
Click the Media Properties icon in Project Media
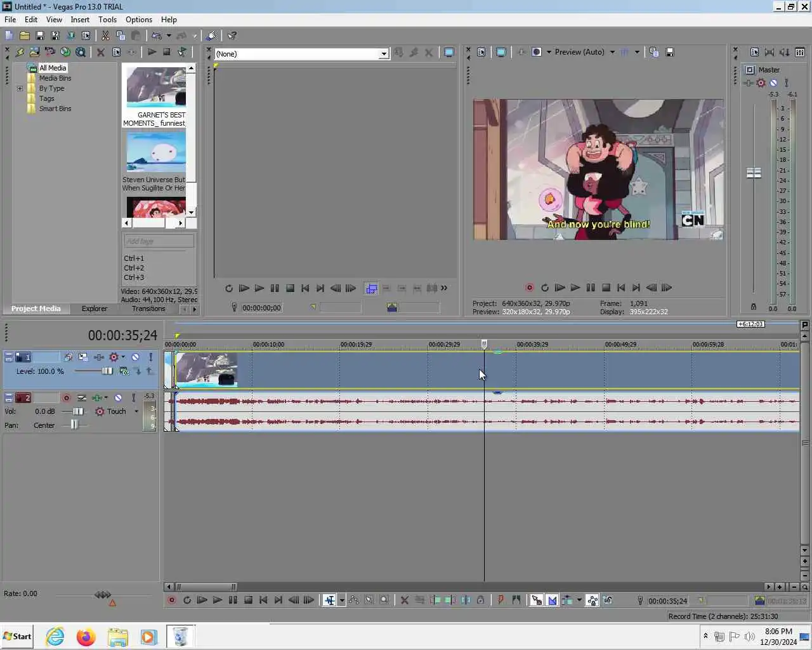click(116, 52)
